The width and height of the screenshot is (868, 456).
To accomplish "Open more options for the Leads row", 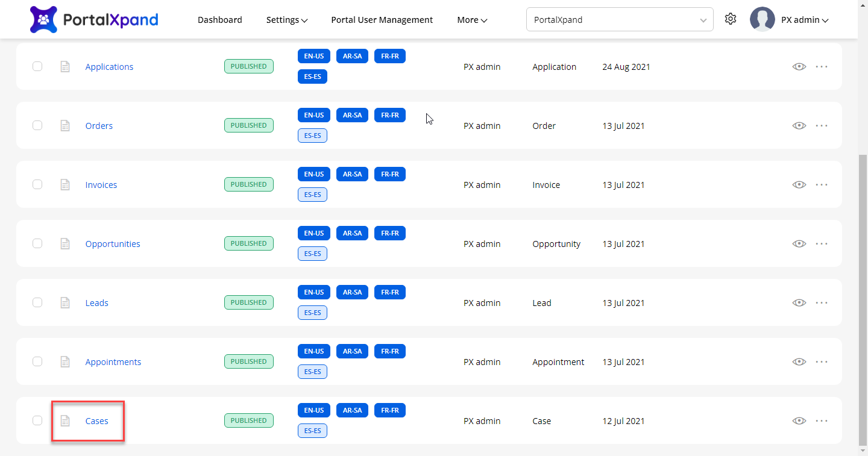I will 822,303.
